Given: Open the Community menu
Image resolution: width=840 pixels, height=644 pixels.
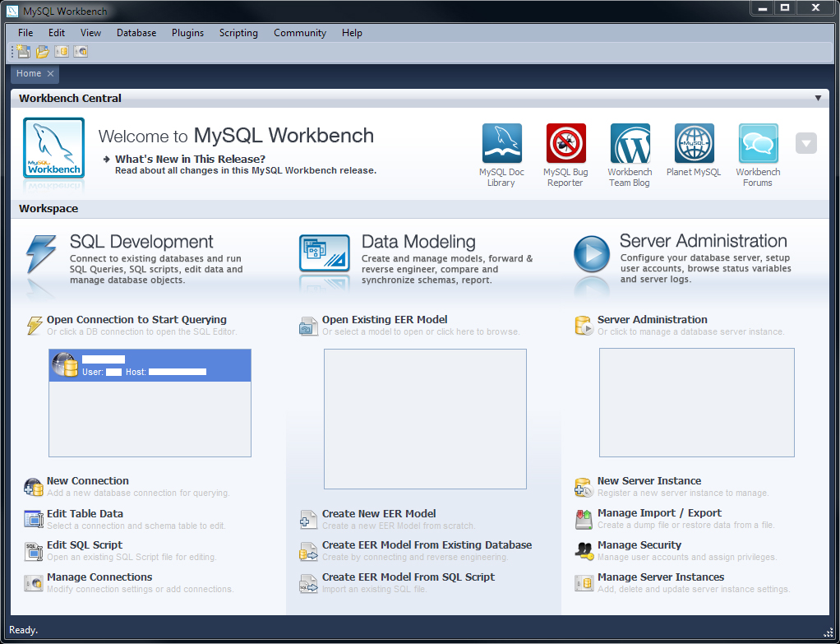Looking at the screenshot, I should tap(300, 33).
